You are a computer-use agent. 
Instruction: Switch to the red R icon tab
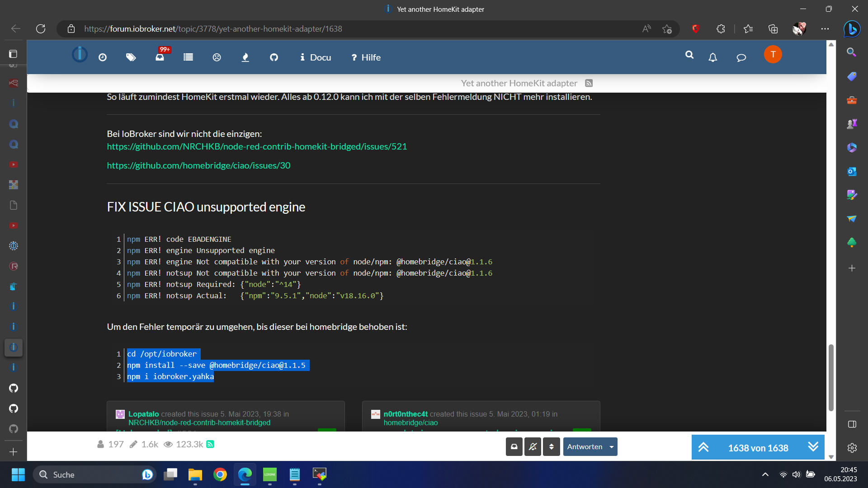14,266
